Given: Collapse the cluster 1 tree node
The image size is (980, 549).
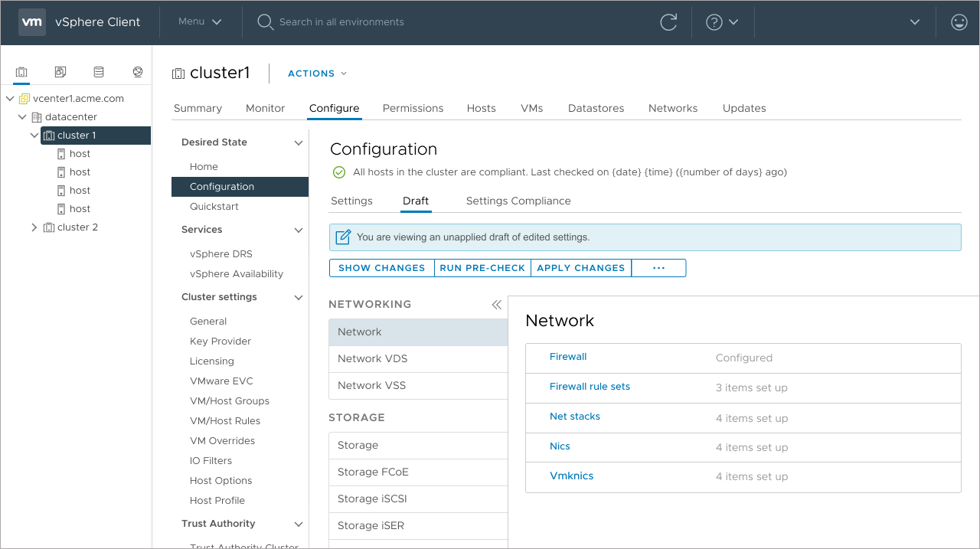Looking at the screenshot, I should click(x=34, y=136).
